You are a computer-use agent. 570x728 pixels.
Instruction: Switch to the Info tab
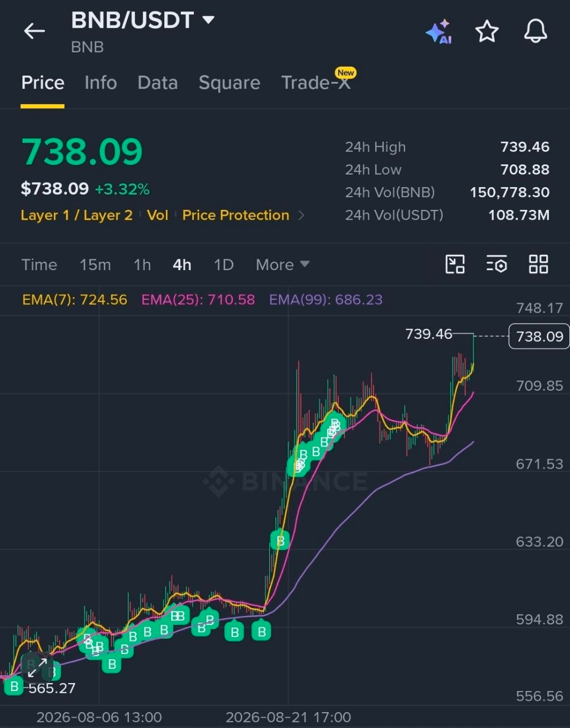tap(101, 83)
